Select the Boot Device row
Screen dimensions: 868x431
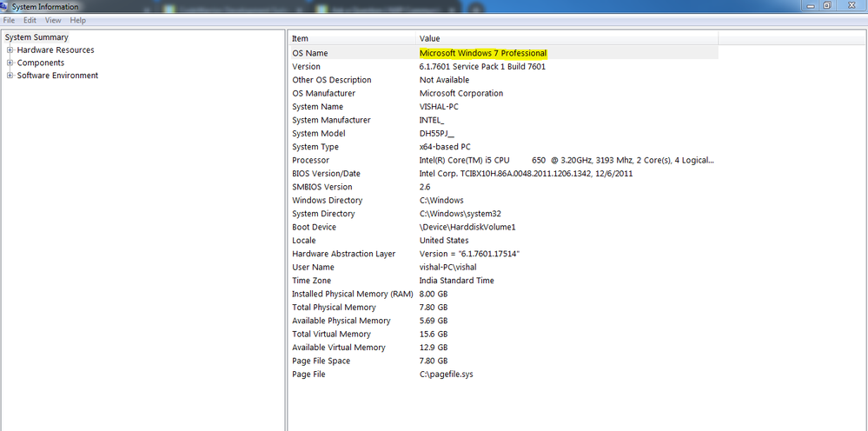pyautogui.click(x=504, y=227)
